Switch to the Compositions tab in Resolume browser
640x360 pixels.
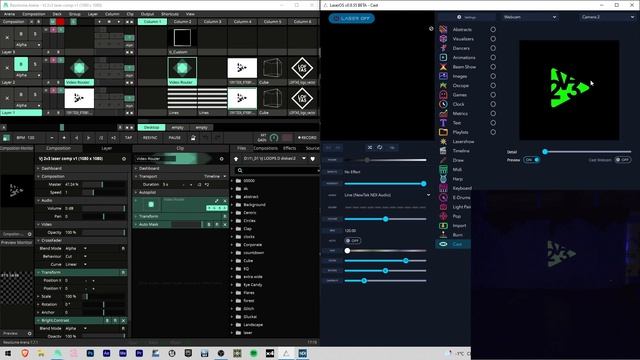[265, 148]
